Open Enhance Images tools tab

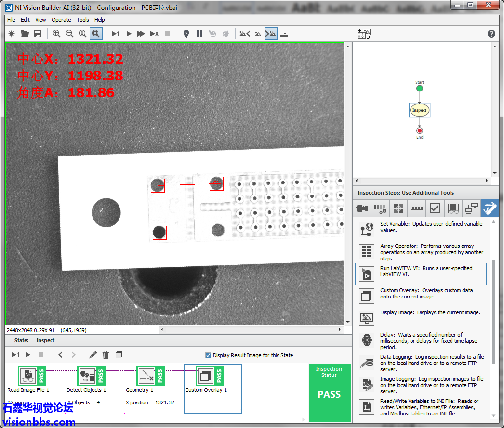380,208
